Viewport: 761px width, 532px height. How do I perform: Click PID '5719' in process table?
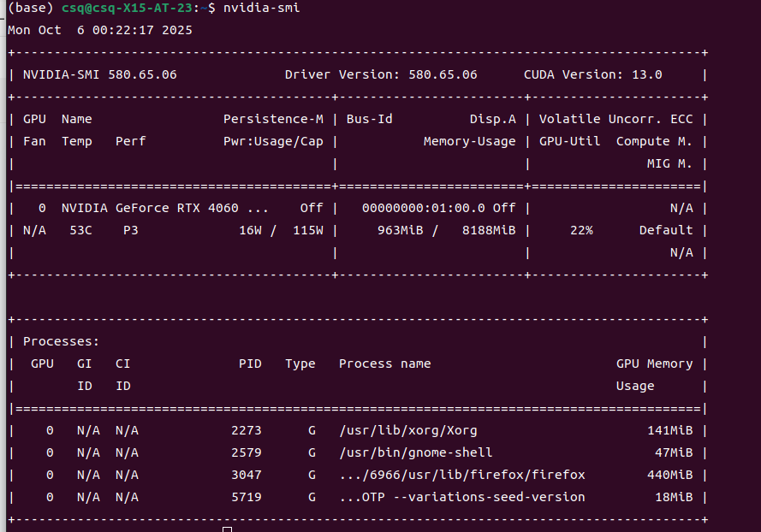click(247, 497)
